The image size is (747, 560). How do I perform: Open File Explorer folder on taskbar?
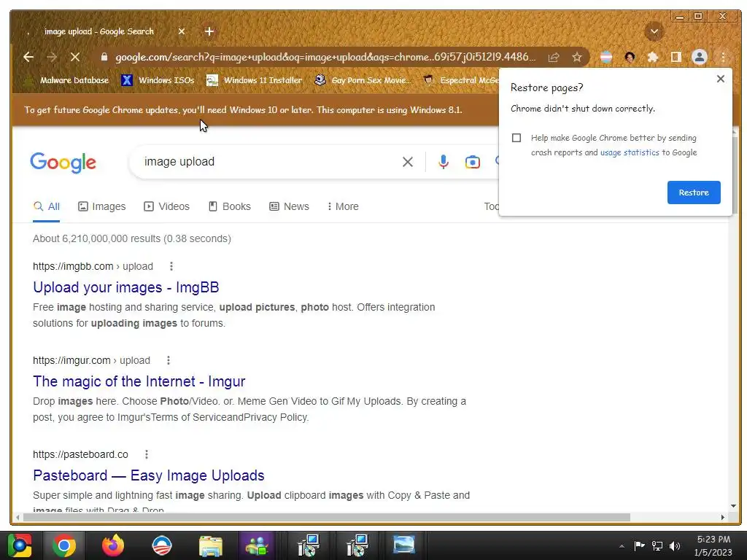click(211, 545)
